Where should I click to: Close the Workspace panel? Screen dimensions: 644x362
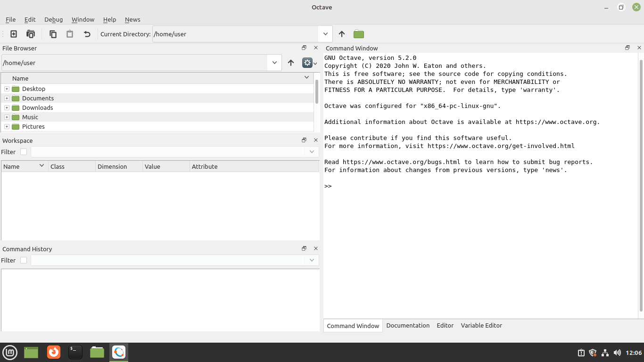[316, 140]
